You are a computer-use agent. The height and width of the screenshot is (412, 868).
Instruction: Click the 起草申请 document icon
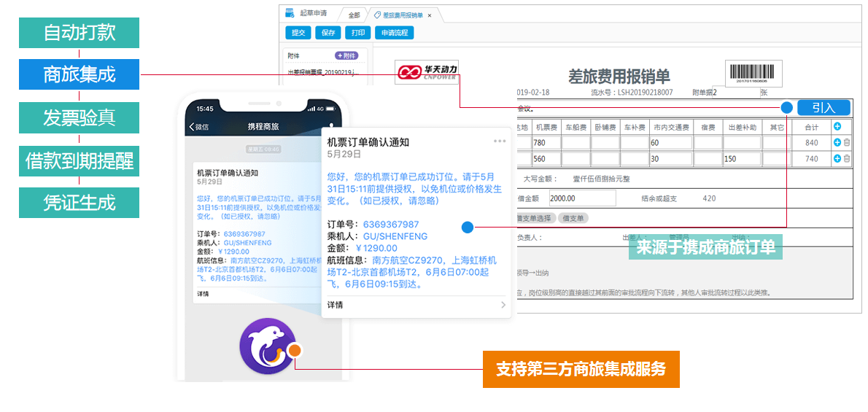(290, 12)
